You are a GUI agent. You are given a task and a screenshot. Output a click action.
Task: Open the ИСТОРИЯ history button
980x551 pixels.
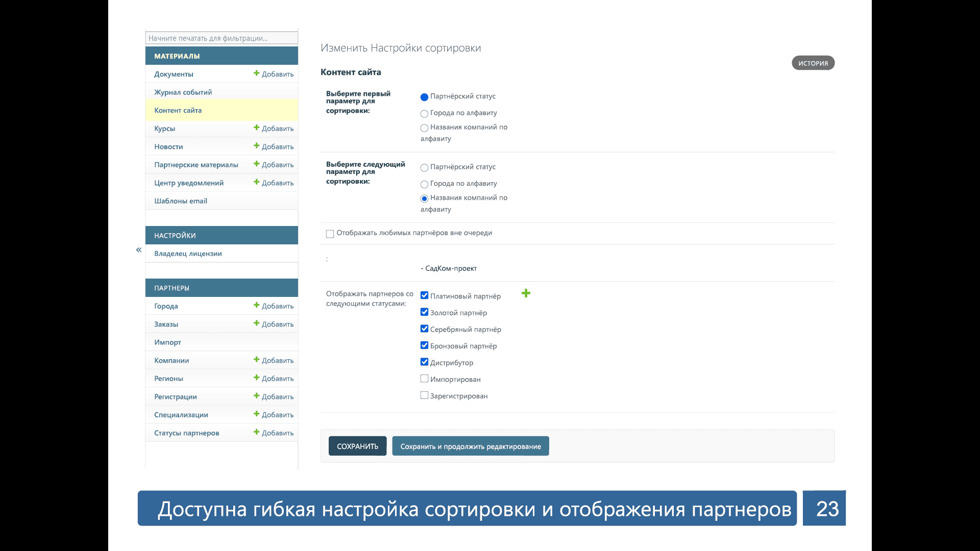(x=813, y=63)
